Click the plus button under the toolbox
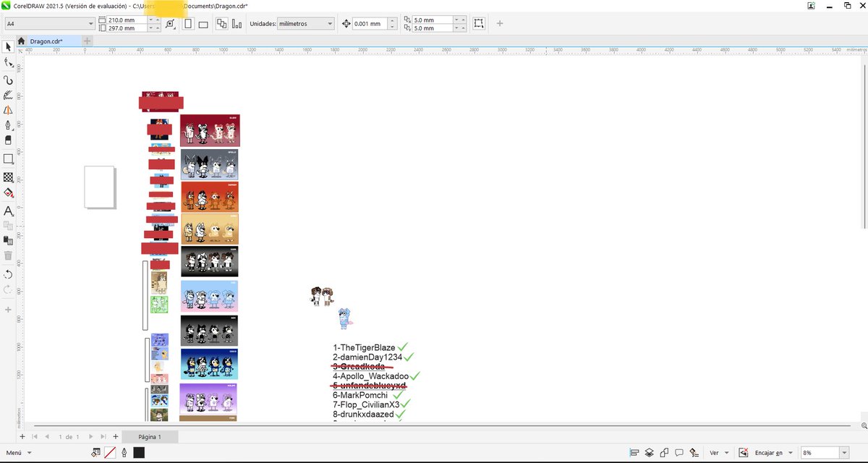The height and width of the screenshot is (463, 868). [x=8, y=310]
